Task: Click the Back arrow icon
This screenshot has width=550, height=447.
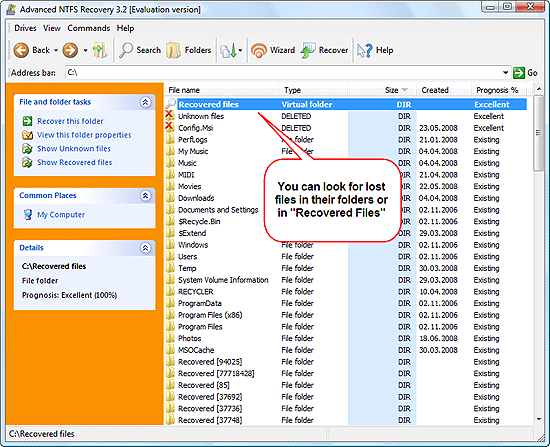Action: [21, 50]
